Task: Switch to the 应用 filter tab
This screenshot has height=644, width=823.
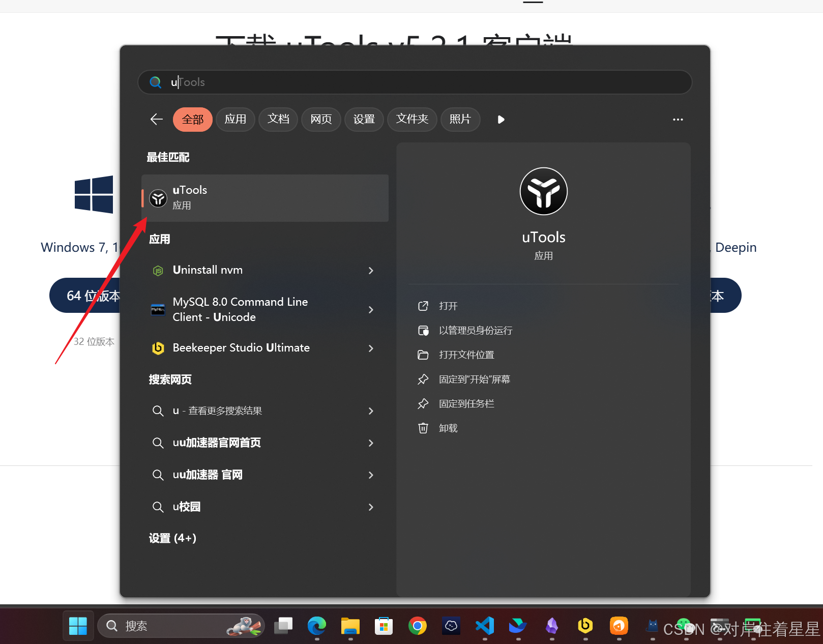Action: [236, 120]
